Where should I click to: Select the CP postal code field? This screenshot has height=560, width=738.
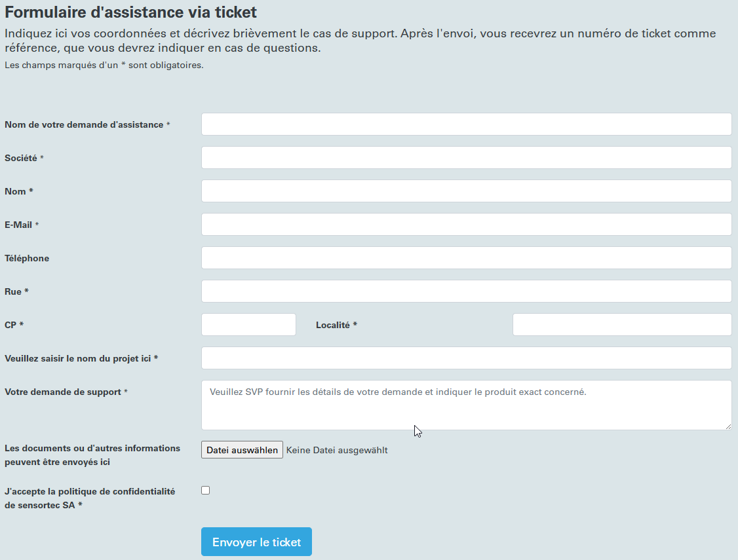[x=248, y=324]
